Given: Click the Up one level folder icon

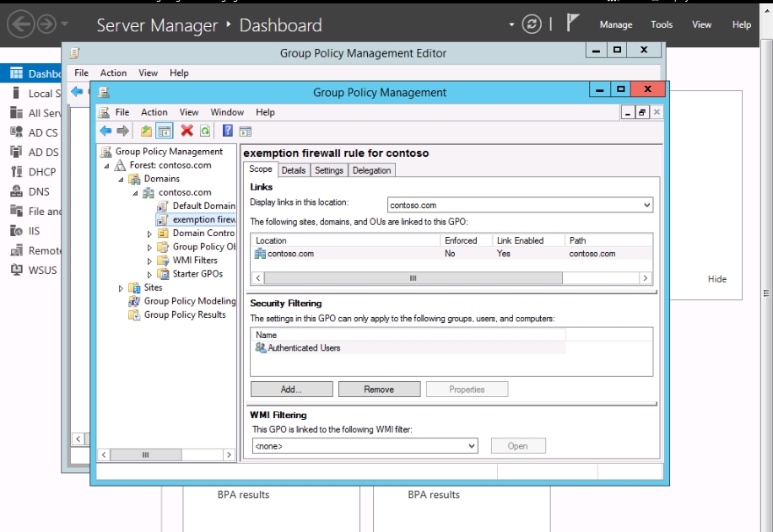Looking at the screenshot, I should (x=146, y=131).
